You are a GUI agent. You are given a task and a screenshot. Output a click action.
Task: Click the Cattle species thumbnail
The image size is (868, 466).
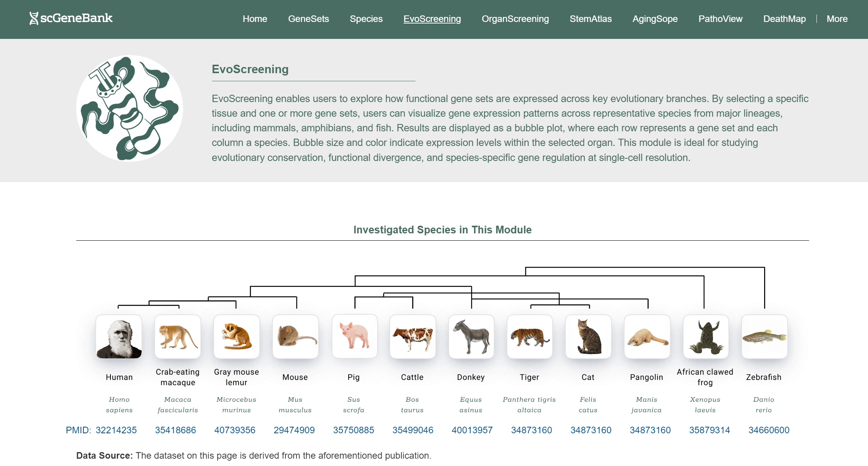[x=412, y=337]
